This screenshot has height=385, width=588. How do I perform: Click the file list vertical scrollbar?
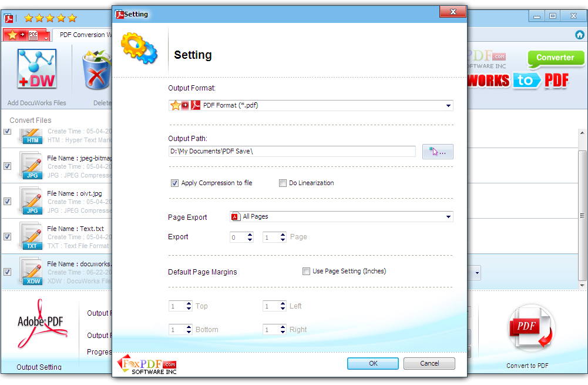(582, 209)
